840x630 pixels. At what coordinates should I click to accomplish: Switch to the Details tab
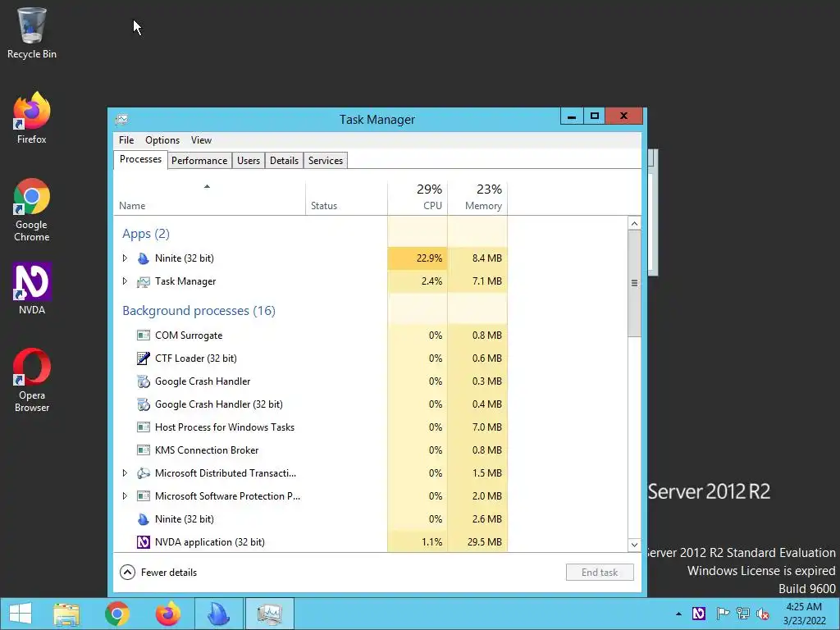(284, 161)
